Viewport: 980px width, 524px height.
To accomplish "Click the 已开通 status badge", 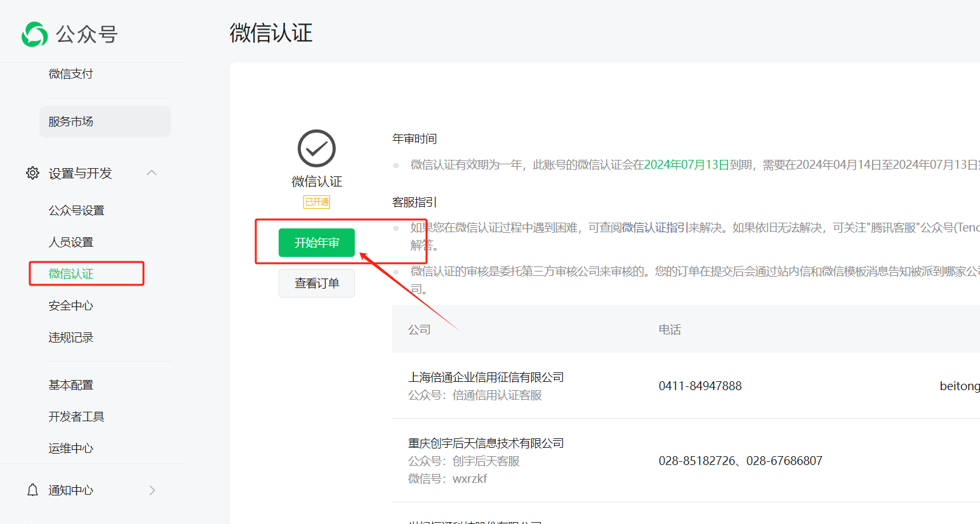I will pyautogui.click(x=317, y=202).
